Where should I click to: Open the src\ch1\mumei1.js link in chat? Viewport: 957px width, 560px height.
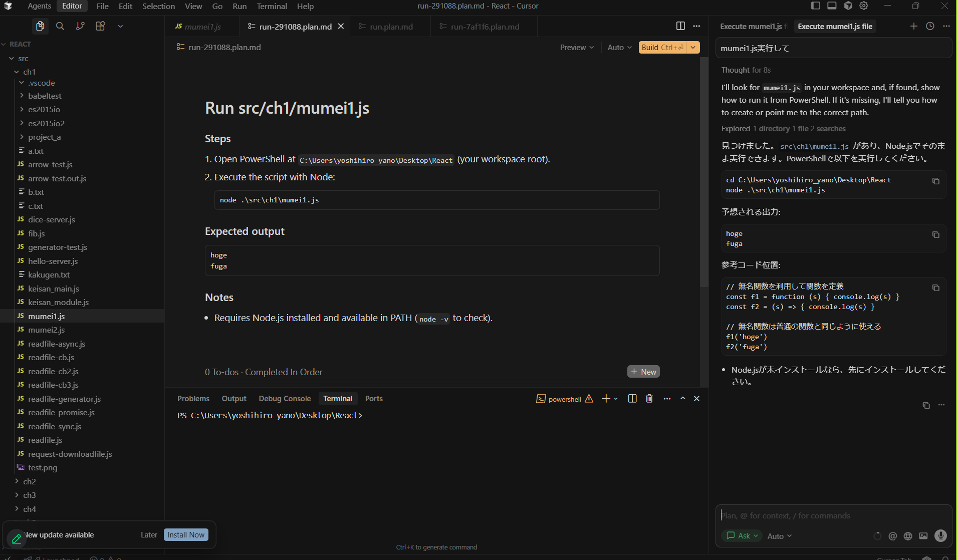(814, 146)
